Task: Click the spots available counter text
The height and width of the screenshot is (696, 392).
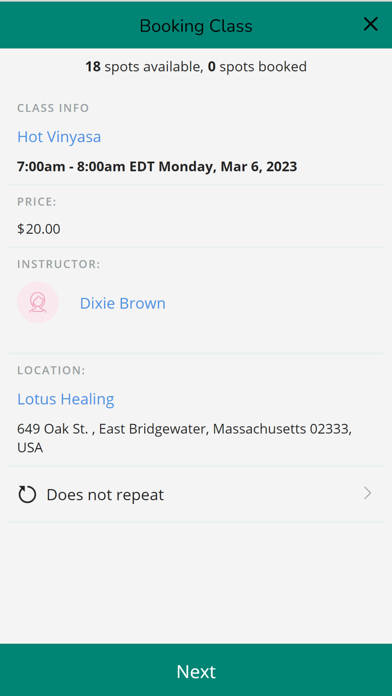Action: [x=144, y=67]
